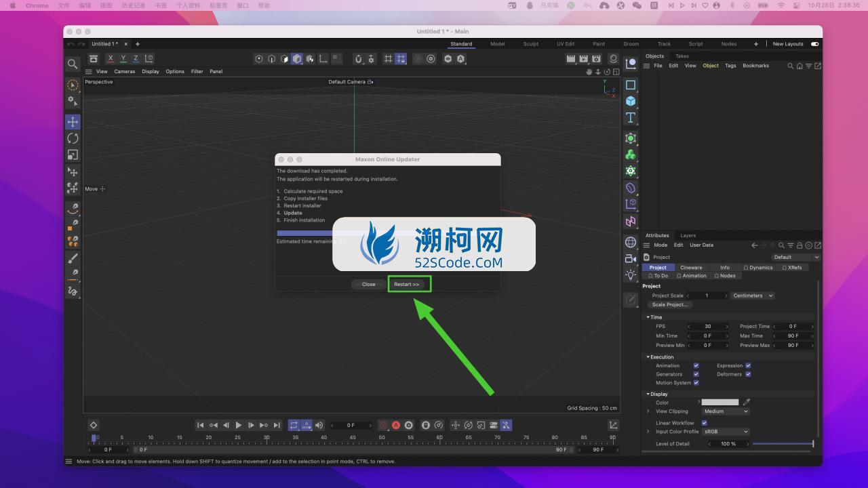The height and width of the screenshot is (488, 868).
Task: Click the Play Forward button in timeline
Action: pos(239,425)
